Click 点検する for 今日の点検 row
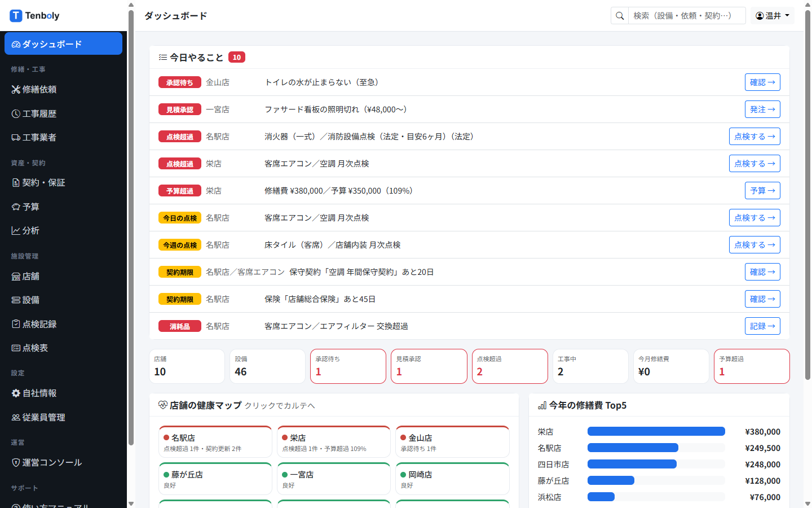The width and height of the screenshot is (812, 508). coord(754,217)
